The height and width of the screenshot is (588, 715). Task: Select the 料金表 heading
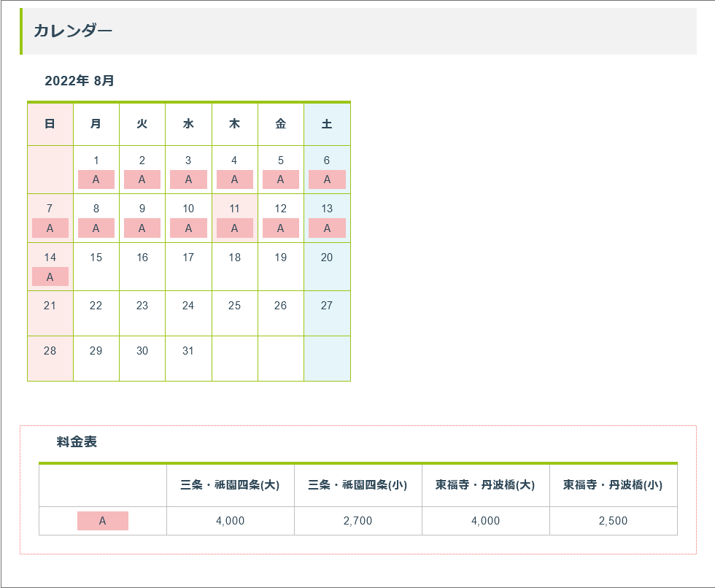(77, 441)
